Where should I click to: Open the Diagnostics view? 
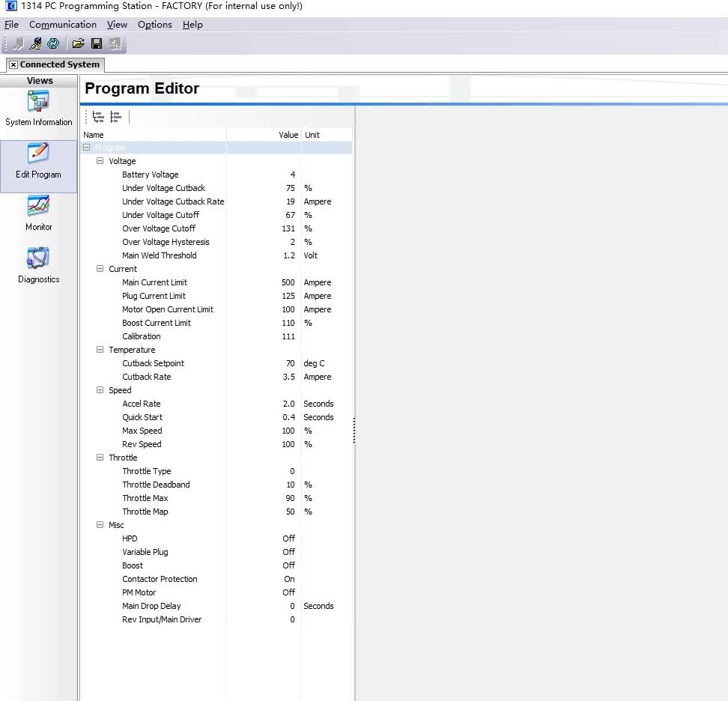tap(38, 267)
